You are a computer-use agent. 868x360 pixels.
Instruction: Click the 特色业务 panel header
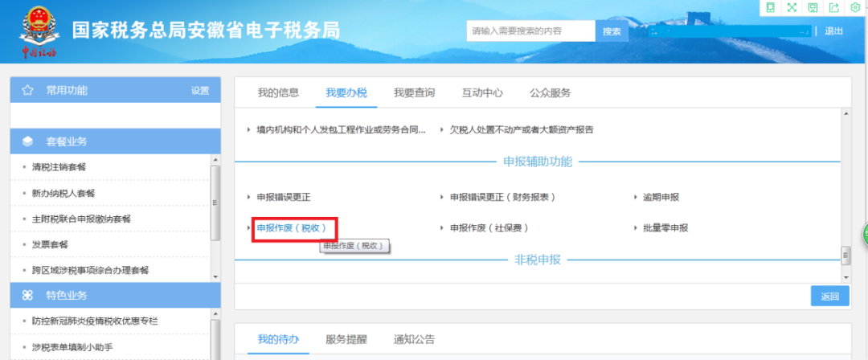(115, 295)
